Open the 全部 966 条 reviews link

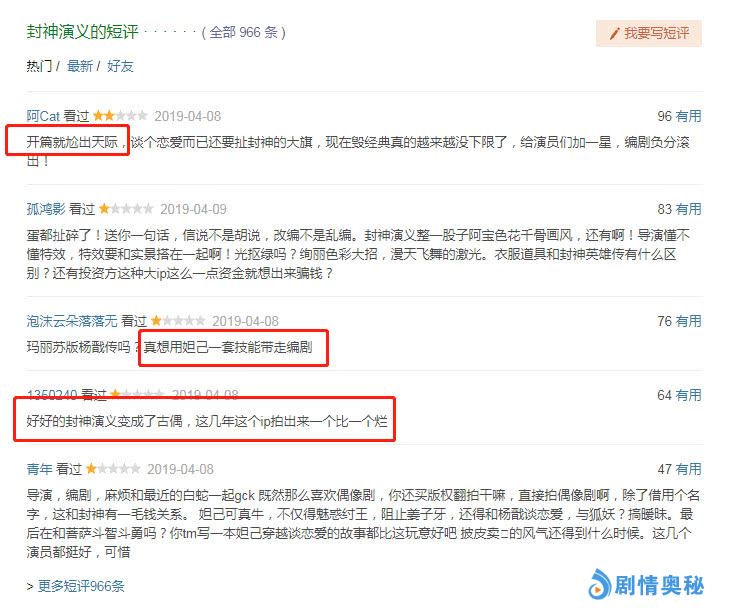(x=243, y=32)
